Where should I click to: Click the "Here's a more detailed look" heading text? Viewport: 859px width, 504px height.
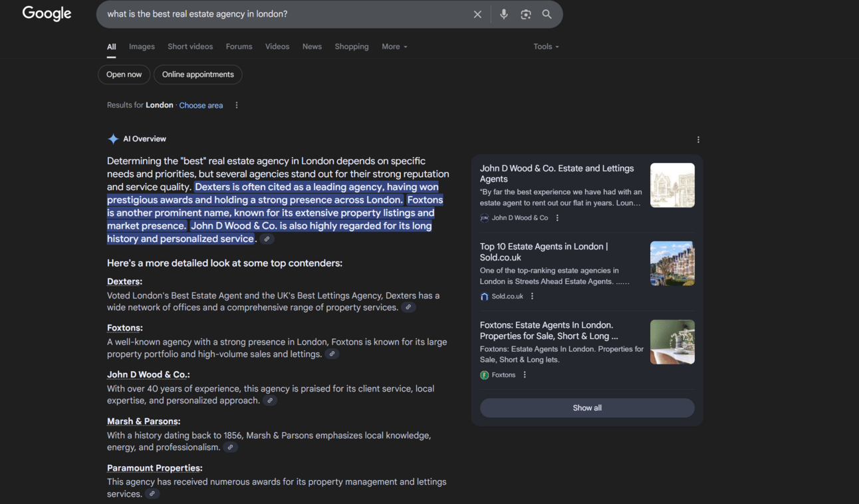pos(225,263)
